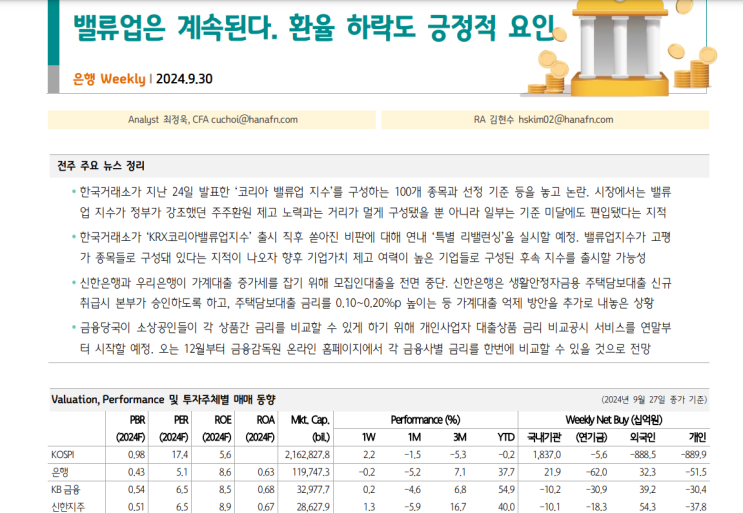743x513 pixels.
Task: Click the '(연기금)' column header
Action: 591,437
